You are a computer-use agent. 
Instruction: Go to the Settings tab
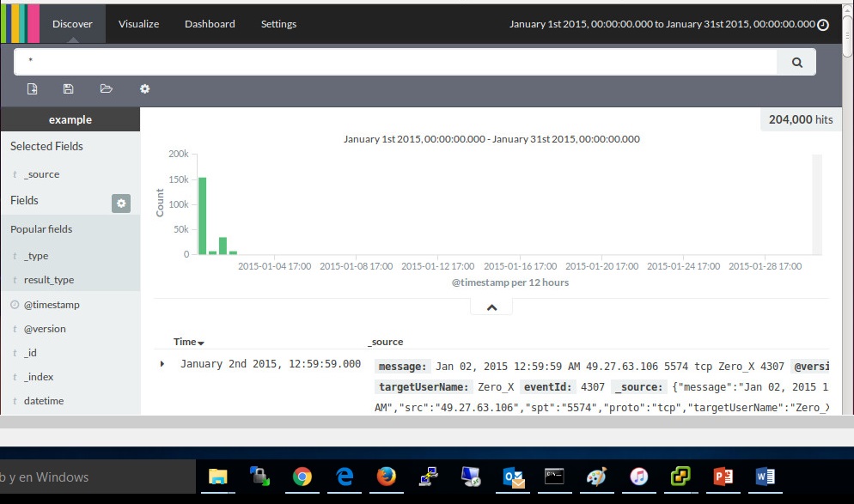(278, 24)
